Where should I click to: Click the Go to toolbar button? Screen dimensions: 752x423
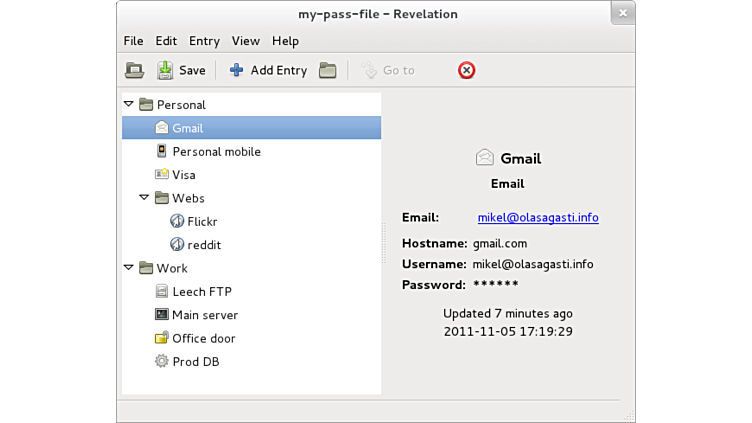388,70
